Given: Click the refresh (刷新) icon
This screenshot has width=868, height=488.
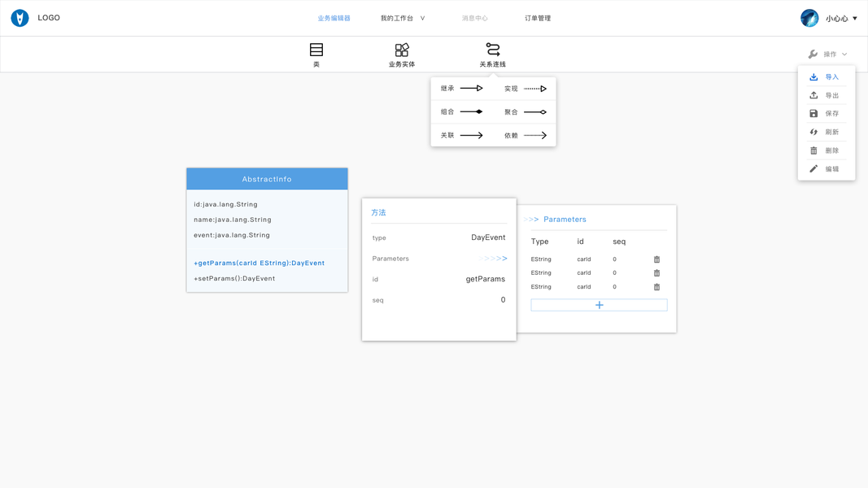Looking at the screenshot, I should [813, 132].
